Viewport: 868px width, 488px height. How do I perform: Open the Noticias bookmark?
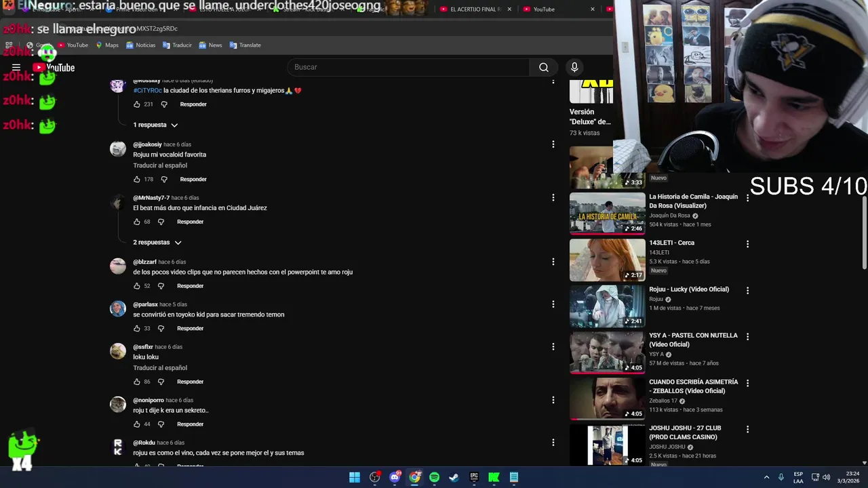(x=140, y=45)
